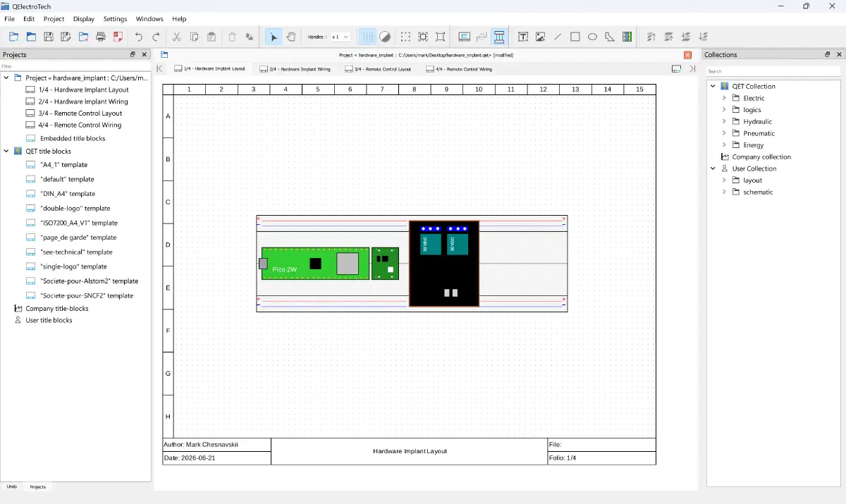
Task: Click the Open project folder icon
Action: 31,37
